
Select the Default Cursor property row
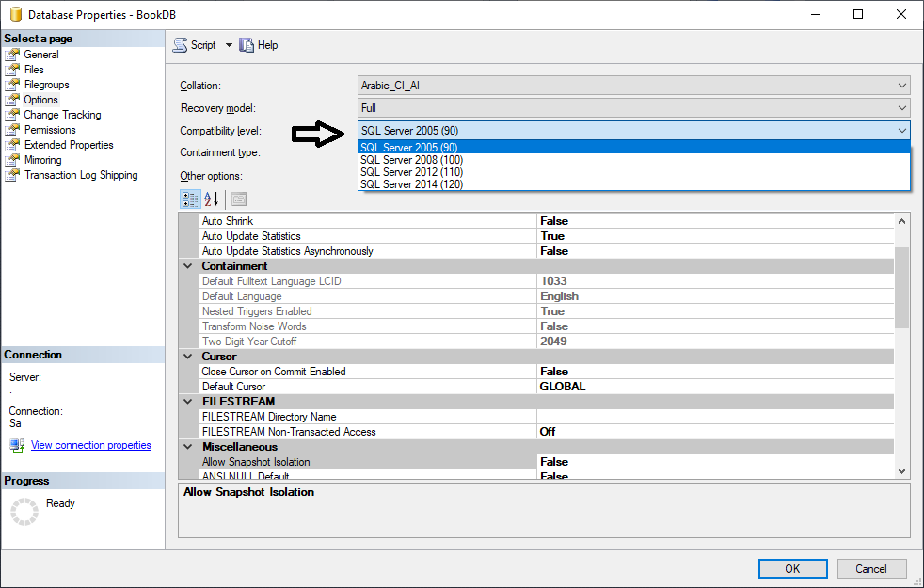[547, 387]
